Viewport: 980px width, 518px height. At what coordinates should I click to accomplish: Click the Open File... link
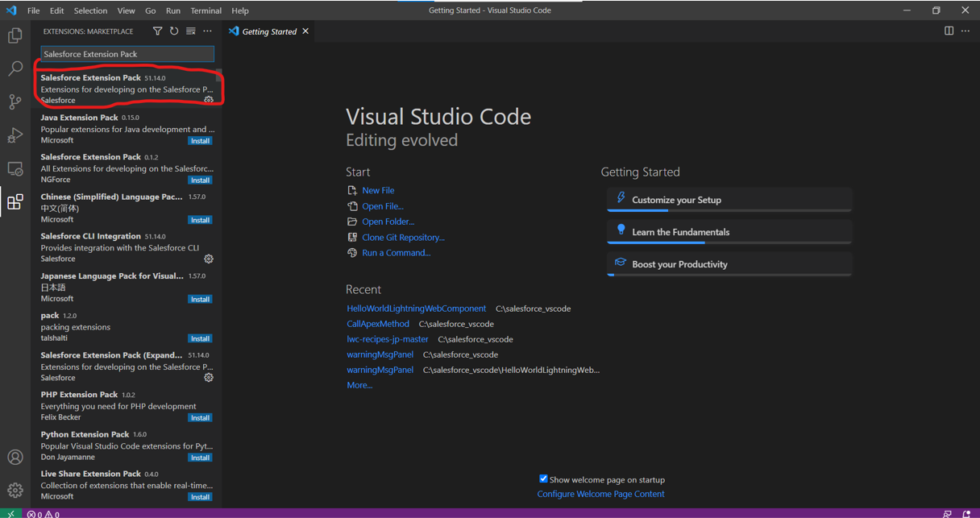coord(383,206)
